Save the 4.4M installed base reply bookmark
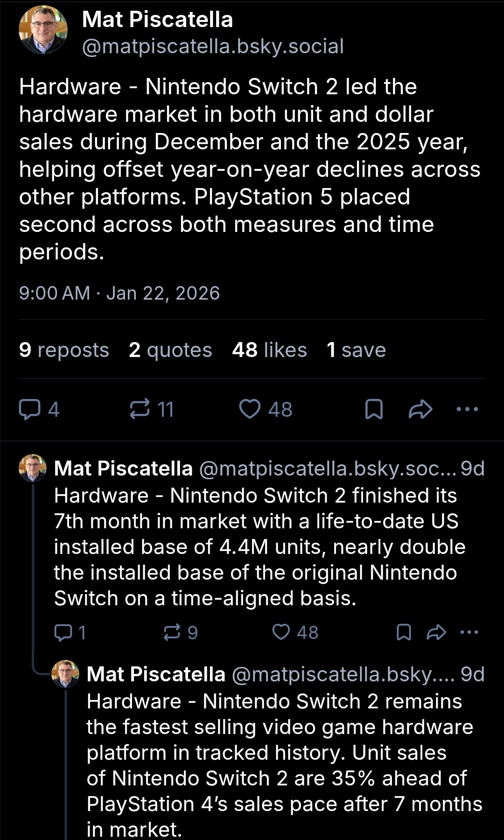The image size is (504, 840). [x=404, y=632]
